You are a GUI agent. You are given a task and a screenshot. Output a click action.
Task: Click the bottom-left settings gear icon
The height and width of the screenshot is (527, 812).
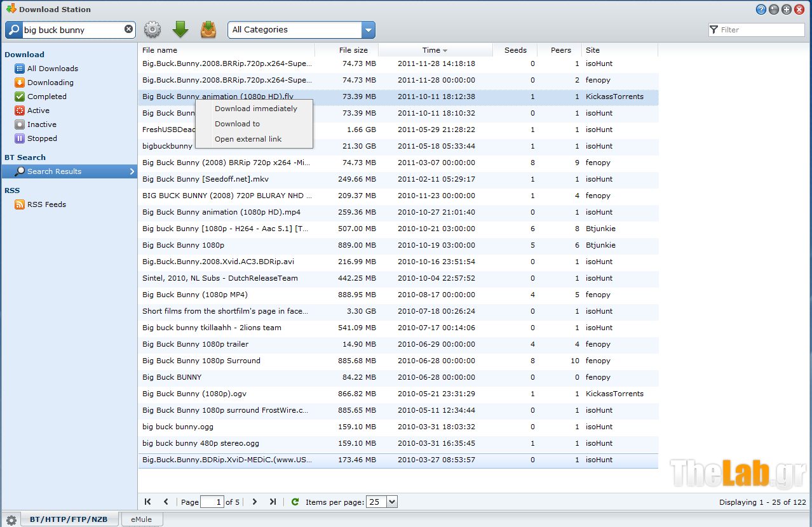tap(11, 520)
